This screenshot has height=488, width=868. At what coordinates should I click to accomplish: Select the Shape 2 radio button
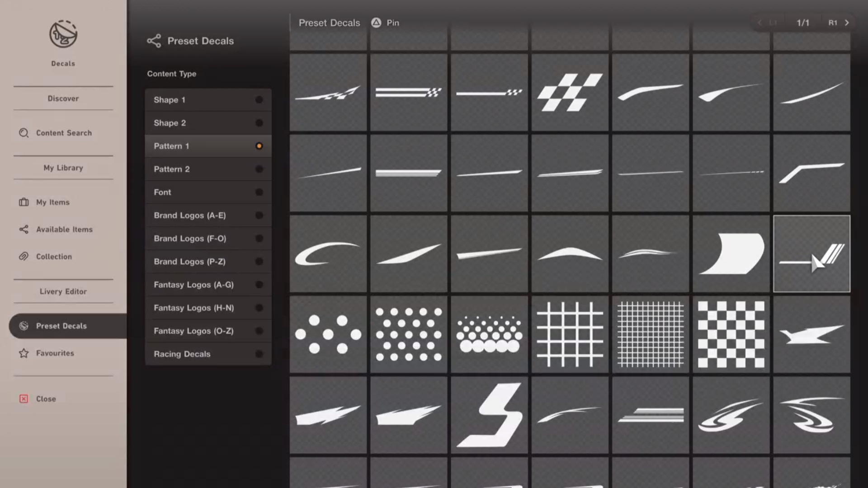coord(259,122)
